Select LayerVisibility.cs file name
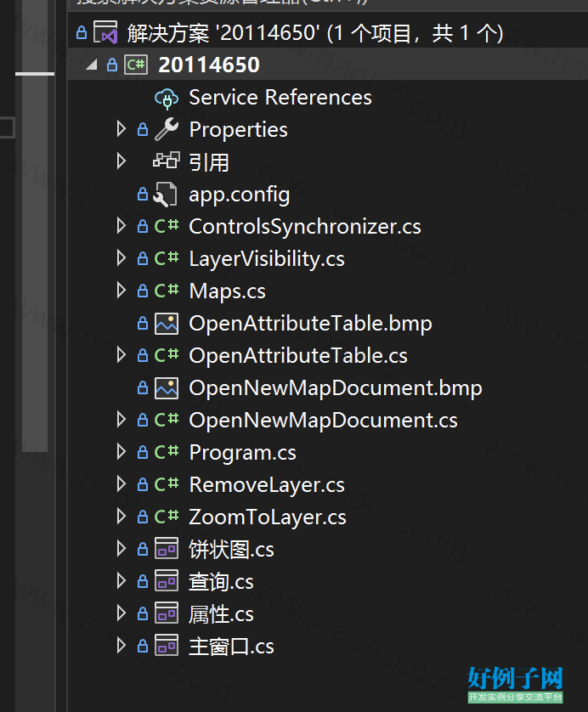 coord(267,259)
